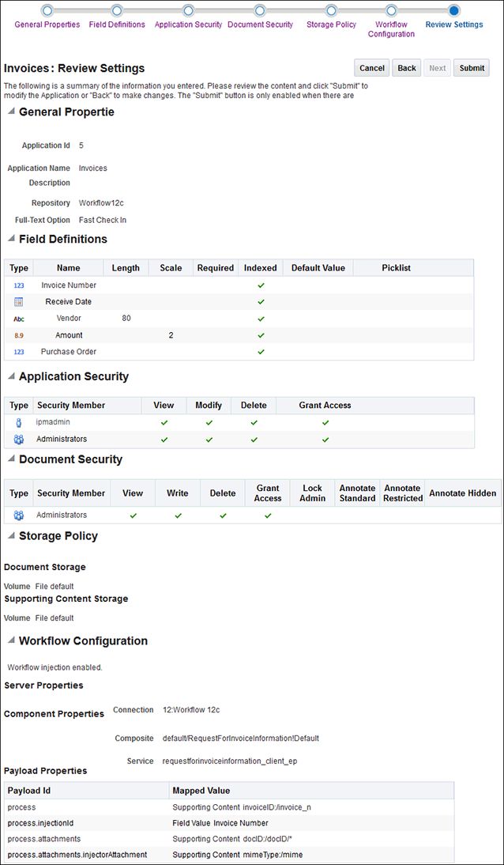
Task: Click the Invoice Number numeric type icon
Action: point(19,285)
